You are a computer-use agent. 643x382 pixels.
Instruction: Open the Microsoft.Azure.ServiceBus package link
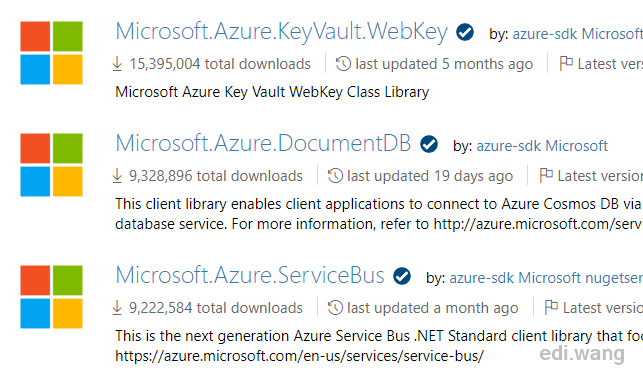tap(250, 275)
